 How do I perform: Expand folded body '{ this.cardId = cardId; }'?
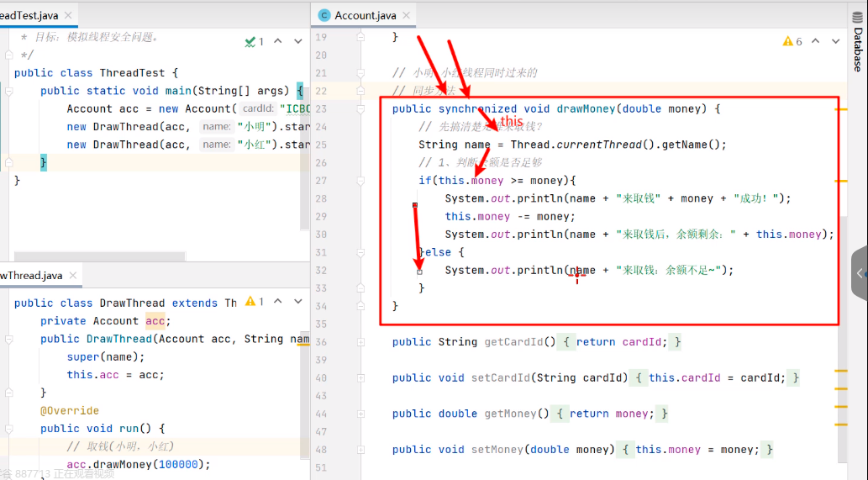click(717, 378)
